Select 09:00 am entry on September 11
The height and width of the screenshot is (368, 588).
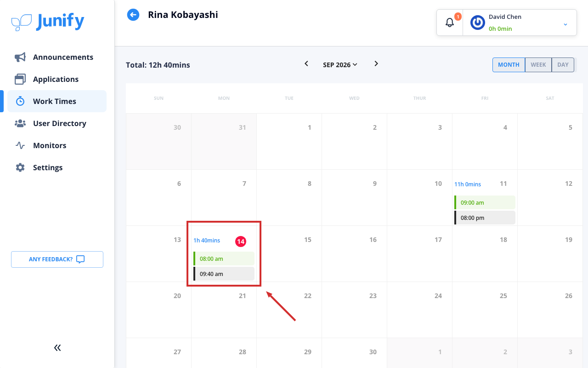[485, 202]
